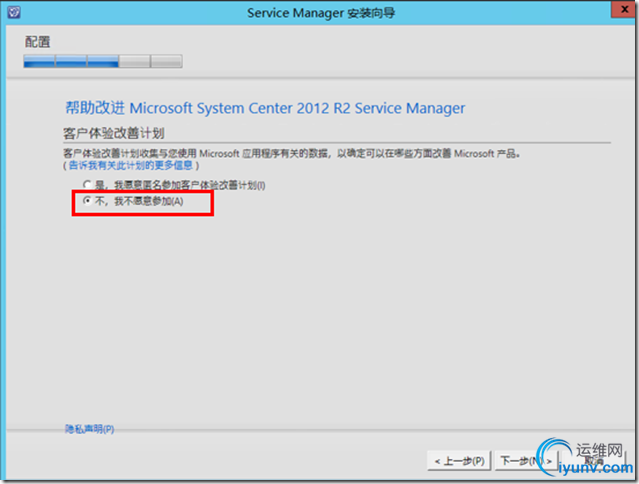The image size is (639, 484).
Task: Click the fourth, unfilled progress bar segment
Action: coord(134,61)
